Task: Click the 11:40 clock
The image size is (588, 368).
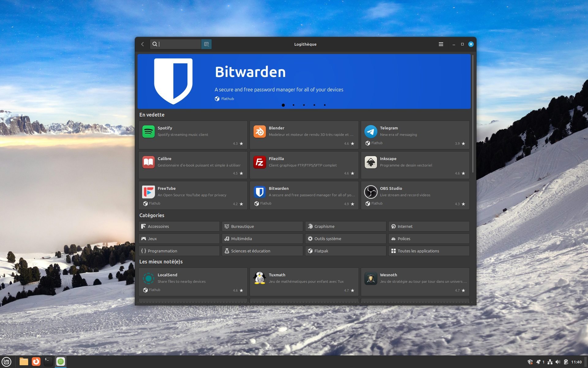Action: (576, 362)
